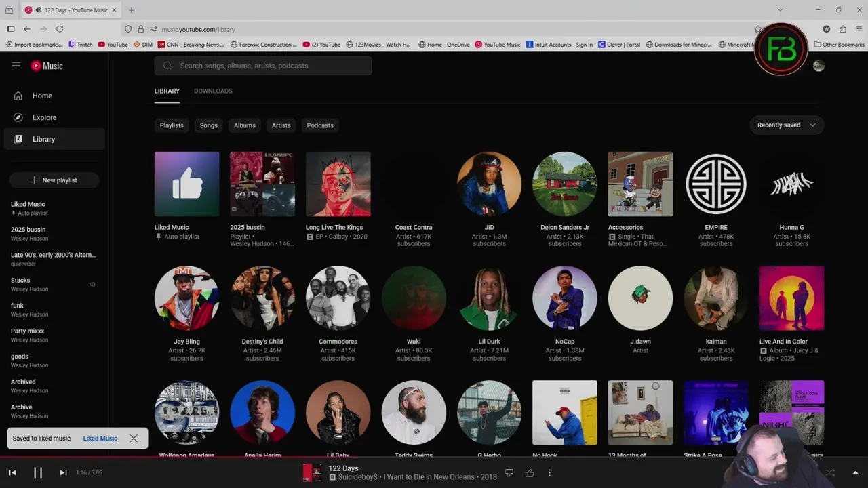The image size is (868, 488).
Task: Open Live And In Color album cover
Action: [791, 298]
